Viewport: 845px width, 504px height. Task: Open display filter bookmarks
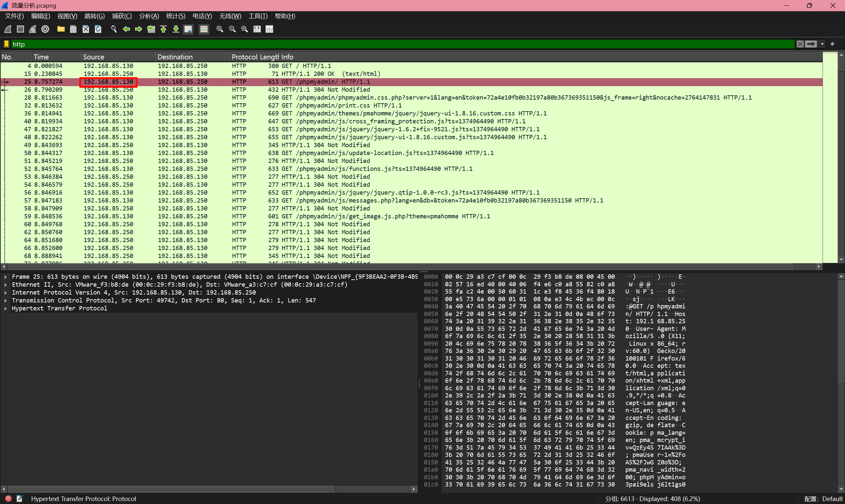[7, 44]
